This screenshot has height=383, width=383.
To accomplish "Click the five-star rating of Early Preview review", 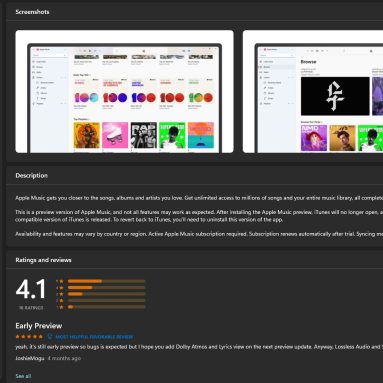I will pyautogui.click(x=29, y=337).
